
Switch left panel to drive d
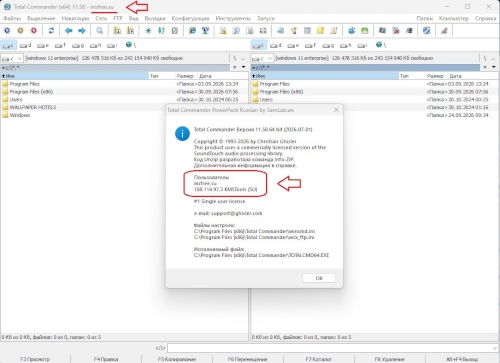point(26,45)
